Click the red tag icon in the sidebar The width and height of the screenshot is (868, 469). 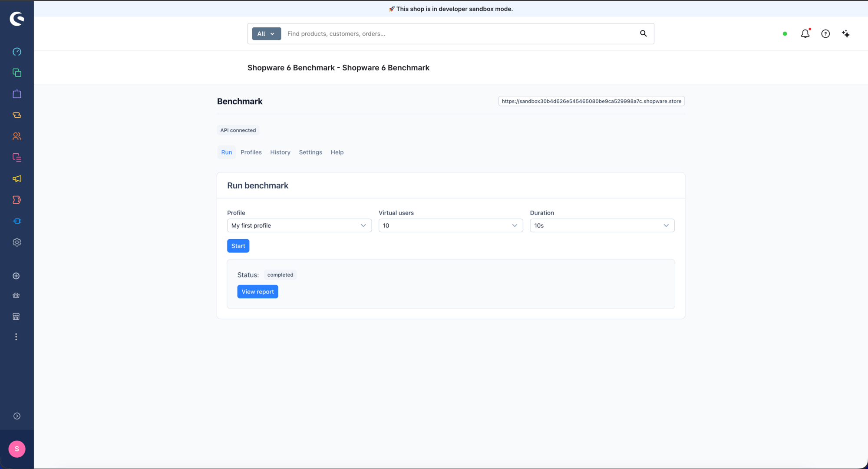(17, 200)
